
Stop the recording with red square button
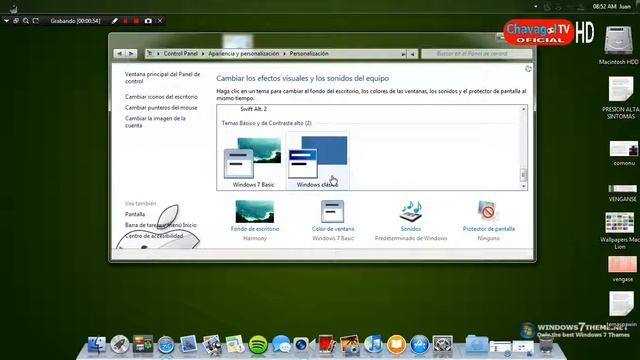tap(136, 20)
